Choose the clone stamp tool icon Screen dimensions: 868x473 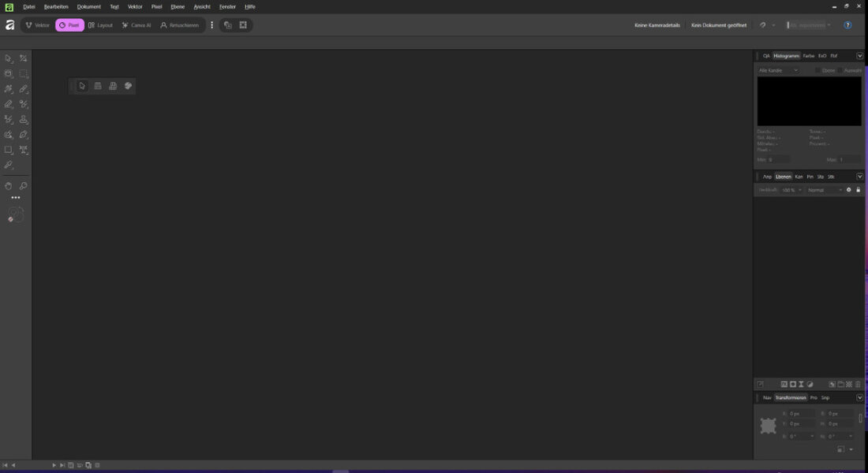[x=23, y=120]
